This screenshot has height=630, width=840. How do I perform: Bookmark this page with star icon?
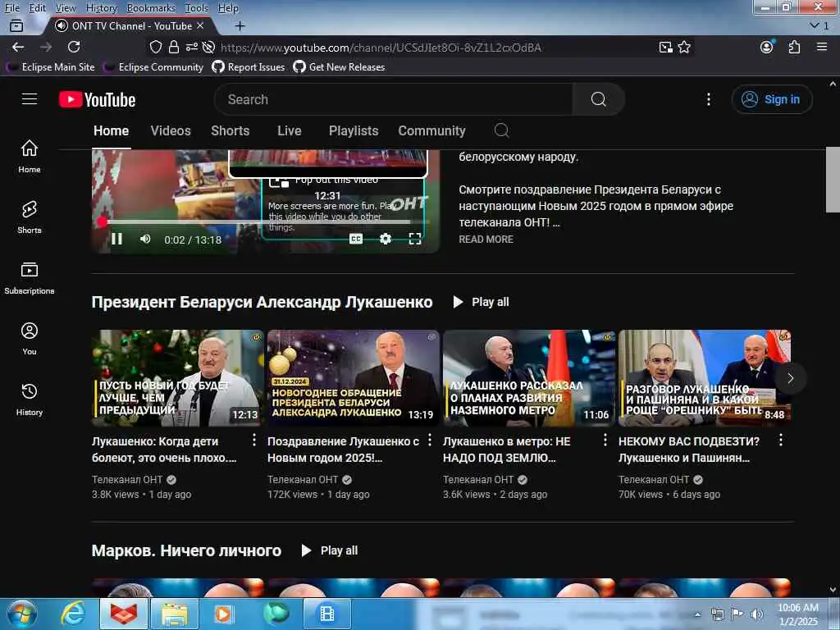[684, 47]
